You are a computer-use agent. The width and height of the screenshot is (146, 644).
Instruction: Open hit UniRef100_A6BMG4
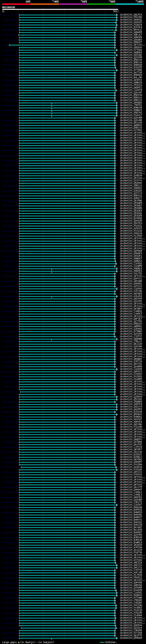coord(131,52)
